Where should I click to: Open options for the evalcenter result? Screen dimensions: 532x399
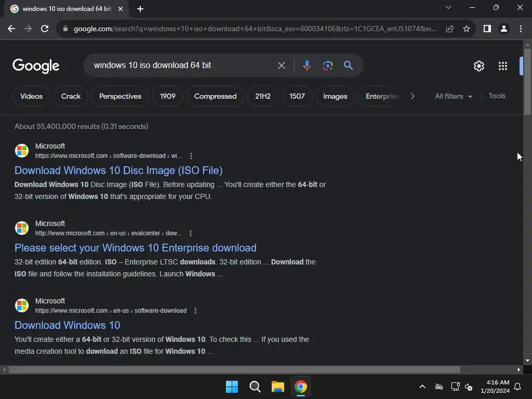(191, 233)
